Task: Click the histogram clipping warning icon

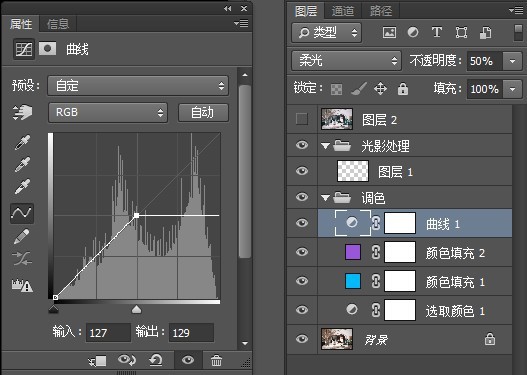Action: pyautogui.click(x=22, y=286)
